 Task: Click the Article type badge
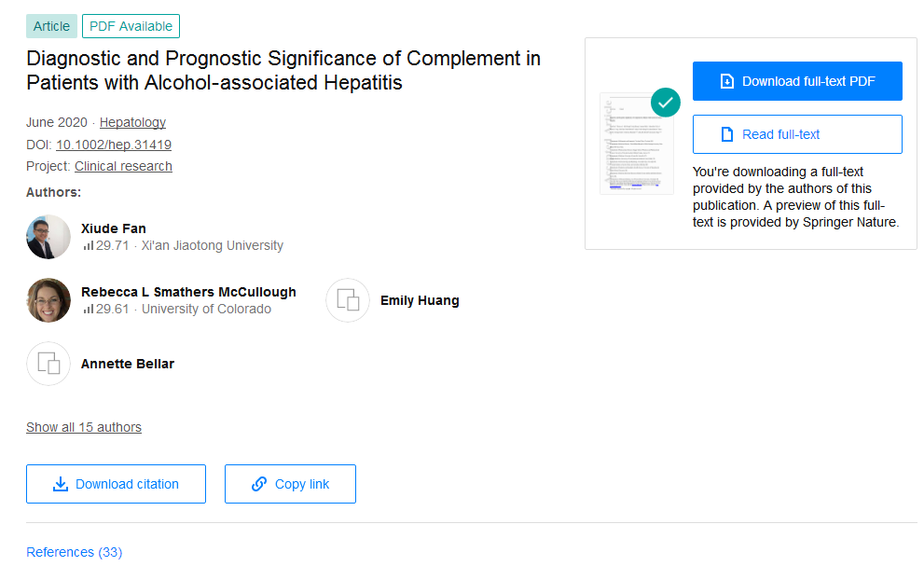pyautogui.click(x=51, y=26)
